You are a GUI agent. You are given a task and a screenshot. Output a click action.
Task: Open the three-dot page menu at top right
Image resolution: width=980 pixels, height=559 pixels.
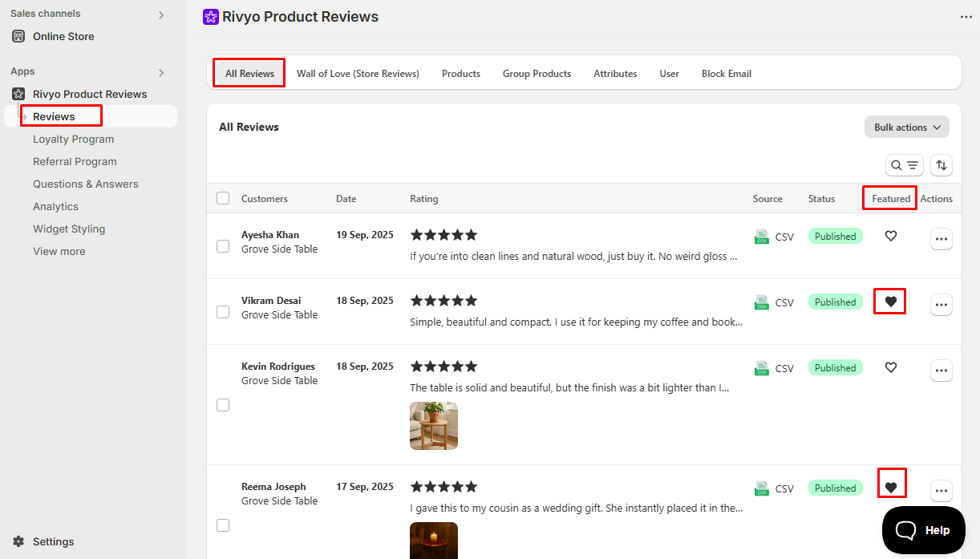coord(966,17)
